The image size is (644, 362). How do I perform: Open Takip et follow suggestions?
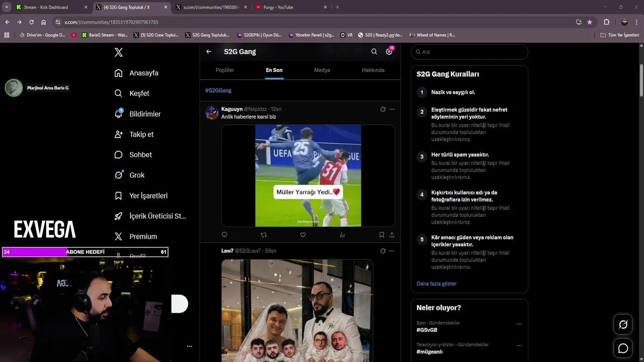click(x=134, y=134)
